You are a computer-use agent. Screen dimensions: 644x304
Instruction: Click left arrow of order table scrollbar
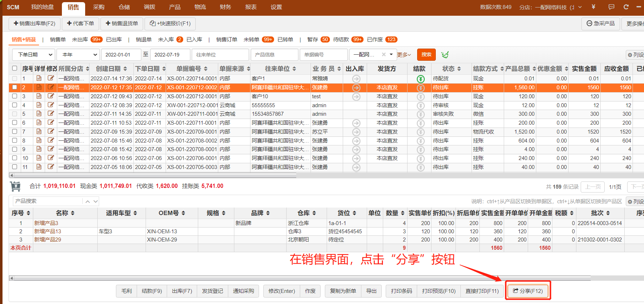[11, 175]
